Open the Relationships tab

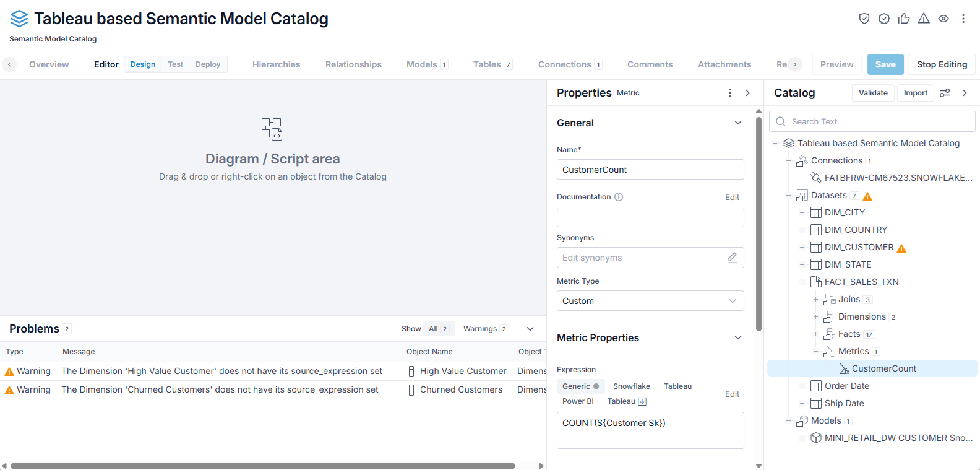pos(353,64)
